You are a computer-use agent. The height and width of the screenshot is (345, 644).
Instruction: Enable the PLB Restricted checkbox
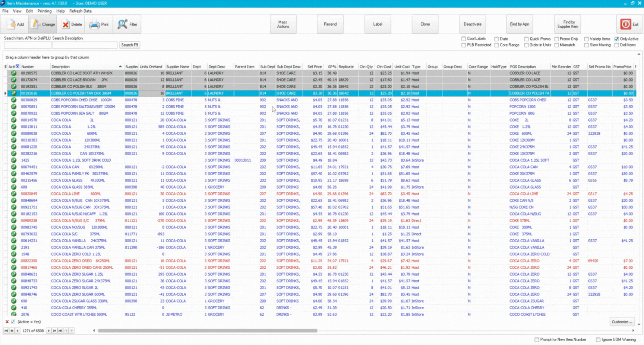(464, 45)
